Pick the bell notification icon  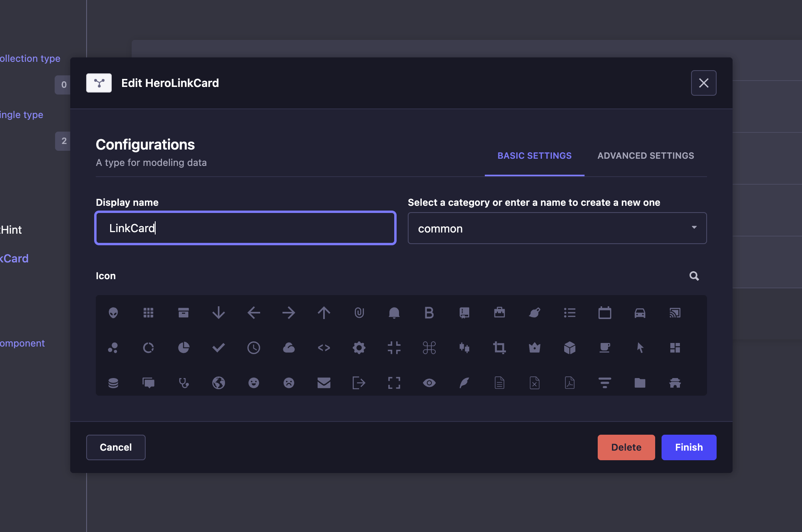click(x=394, y=313)
